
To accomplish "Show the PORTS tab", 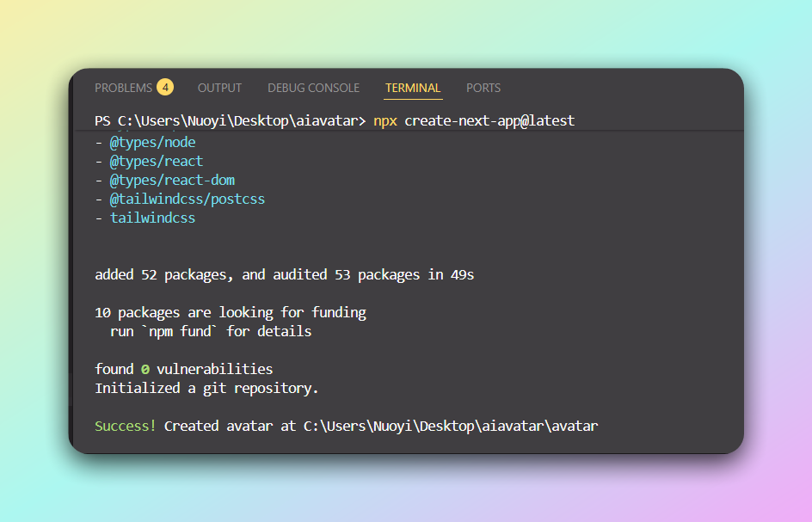I will pyautogui.click(x=483, y=88).
